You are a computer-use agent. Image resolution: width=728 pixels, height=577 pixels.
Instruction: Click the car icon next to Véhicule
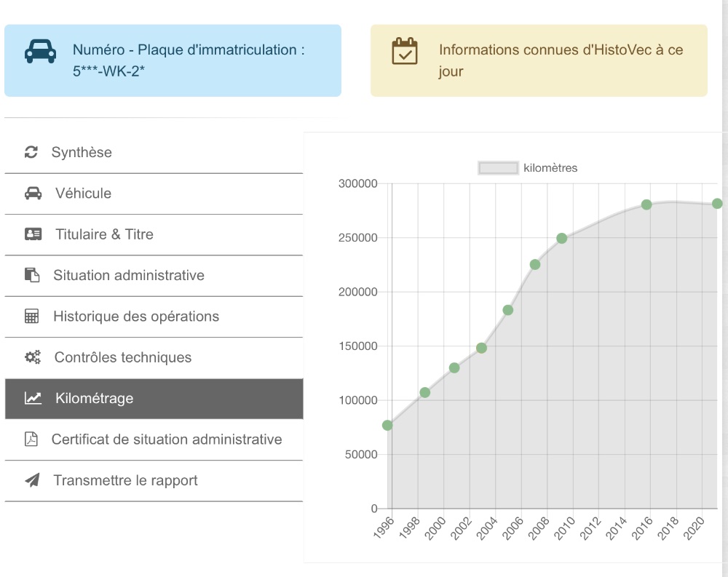click(x=33, y=194)
